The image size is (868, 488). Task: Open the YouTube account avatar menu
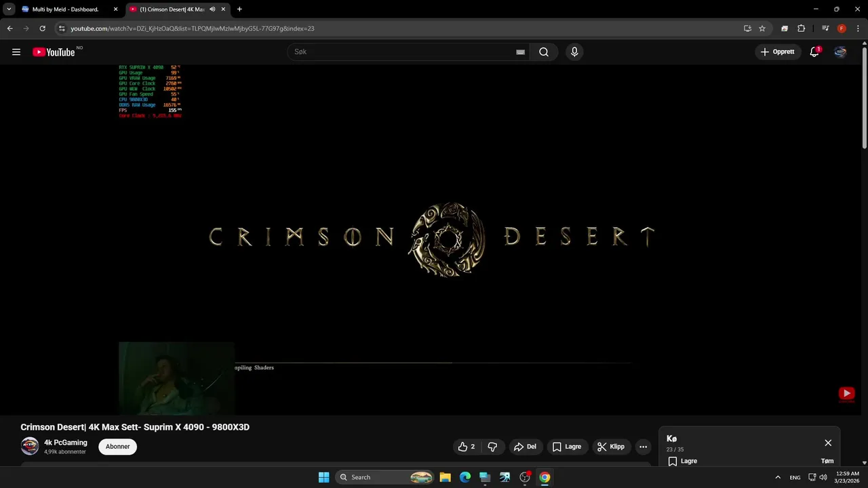[x=840, y=52]
